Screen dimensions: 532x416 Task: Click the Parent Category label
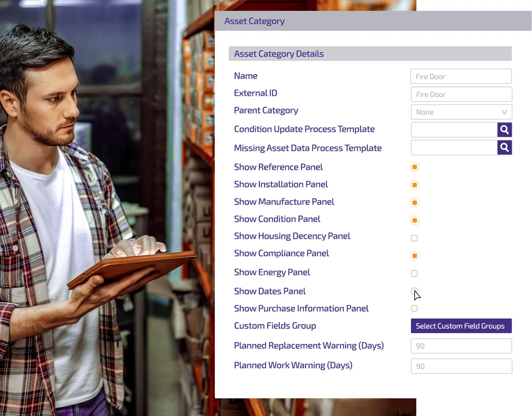tap(266, 110)
